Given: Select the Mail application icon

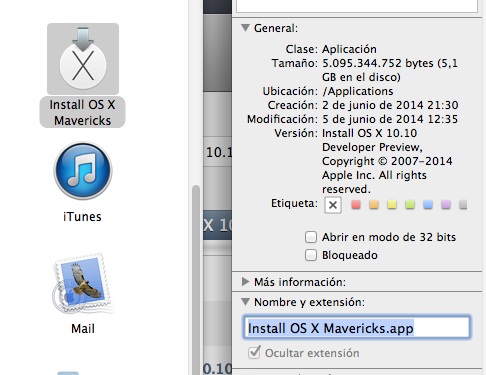Looking at the screenshot, I should coord(83,283).
